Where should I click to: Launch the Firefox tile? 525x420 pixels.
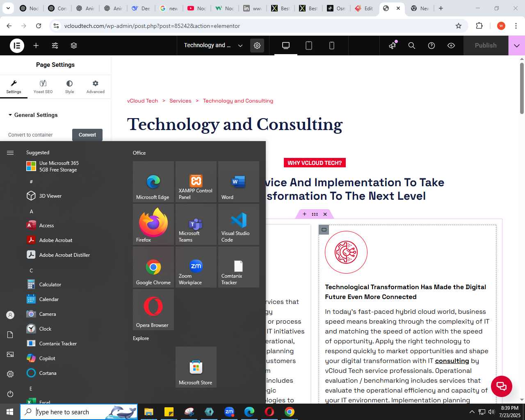(x=153, y=224)
